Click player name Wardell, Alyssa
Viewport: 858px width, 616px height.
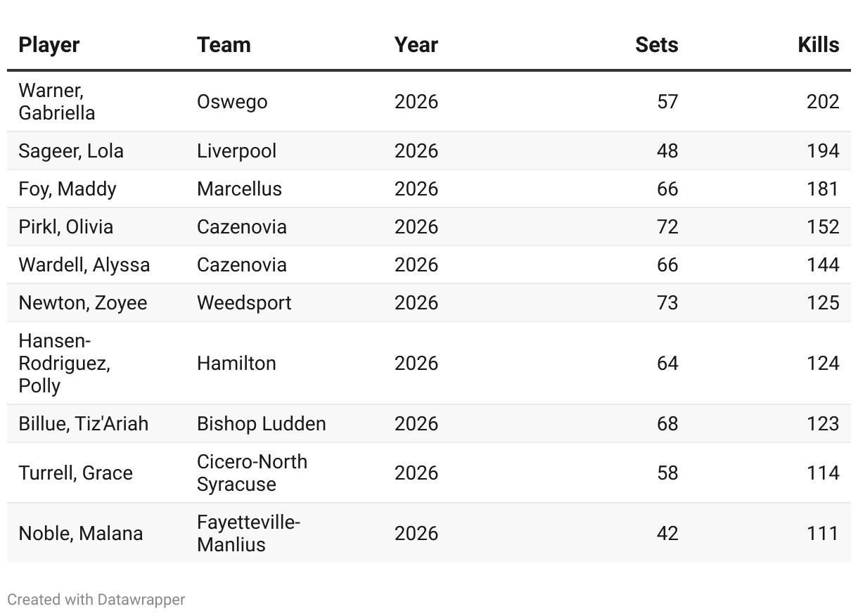[x=84, y=265]
